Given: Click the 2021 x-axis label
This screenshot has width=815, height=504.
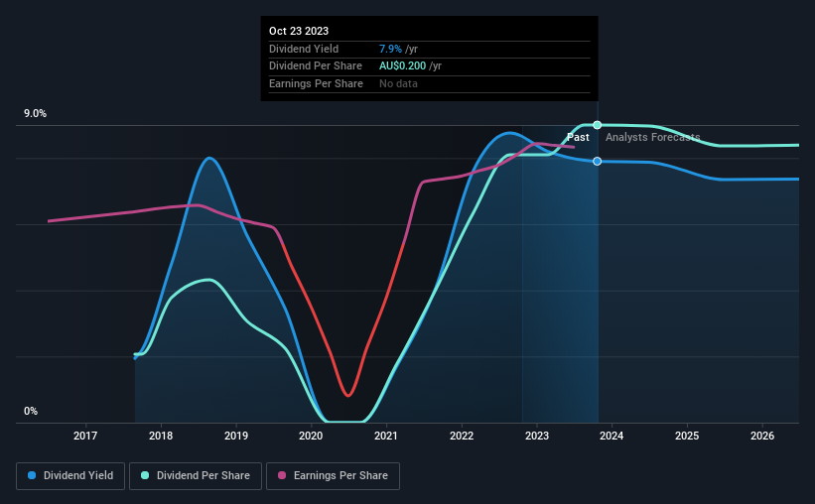Looking at the screenshot, I should pyautogui.click(x=386, y=436).
